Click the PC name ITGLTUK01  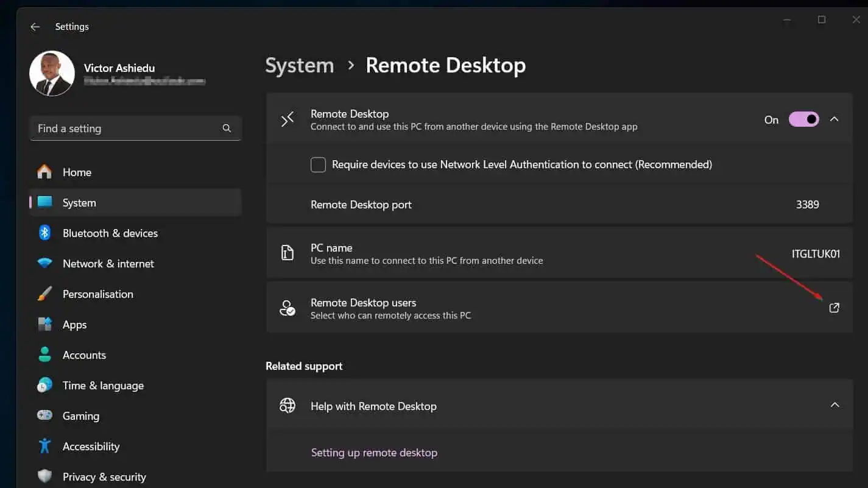pos(816,254)
